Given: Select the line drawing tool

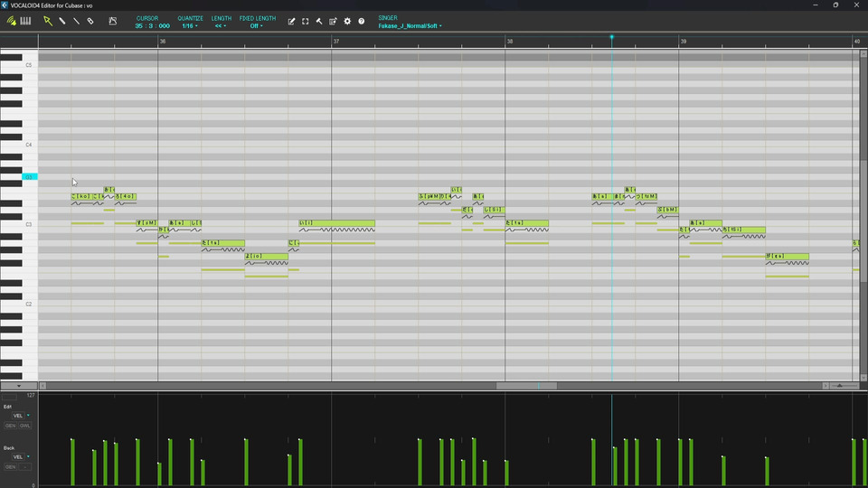Looking at the screenshot, I should pyautogui.click(x=76, y=21).
